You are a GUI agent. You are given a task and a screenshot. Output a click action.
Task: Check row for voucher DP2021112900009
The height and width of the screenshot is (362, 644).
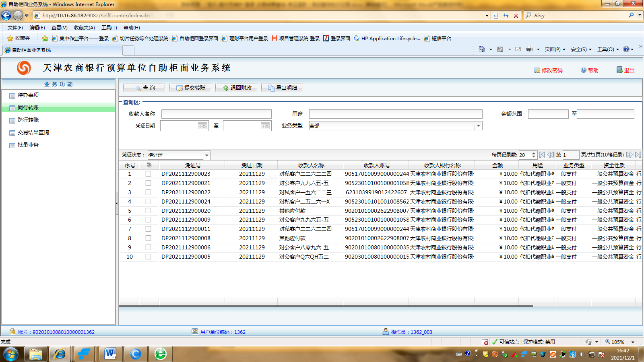click(x=149, y=220)
